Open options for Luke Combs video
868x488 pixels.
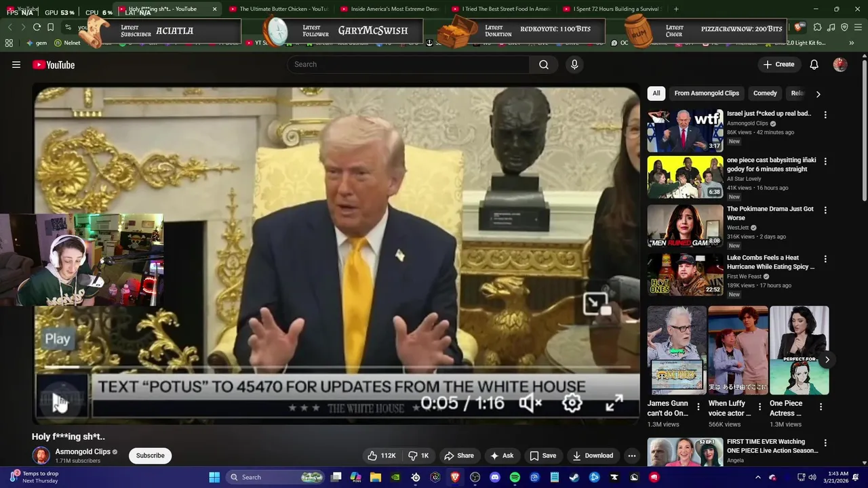(x=825, y=259)
